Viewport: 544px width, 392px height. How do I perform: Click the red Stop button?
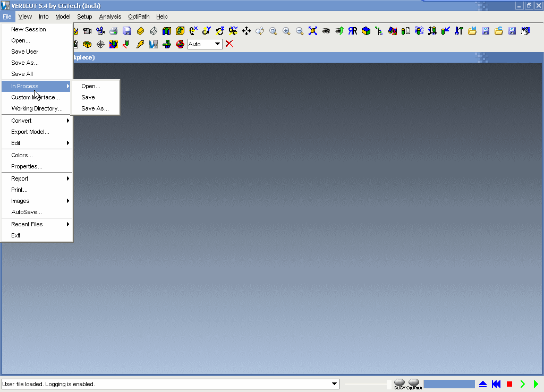pyautogui.click(x=509, y=384)
